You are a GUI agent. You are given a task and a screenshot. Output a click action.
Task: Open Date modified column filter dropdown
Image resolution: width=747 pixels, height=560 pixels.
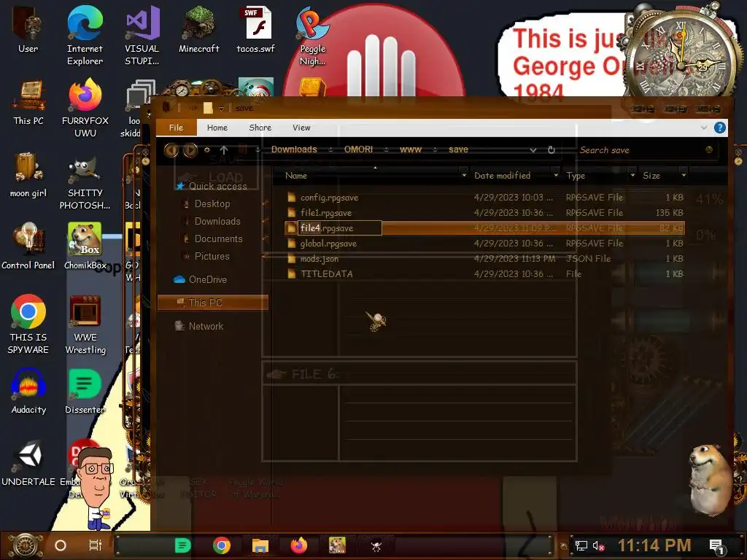(555, 176)
